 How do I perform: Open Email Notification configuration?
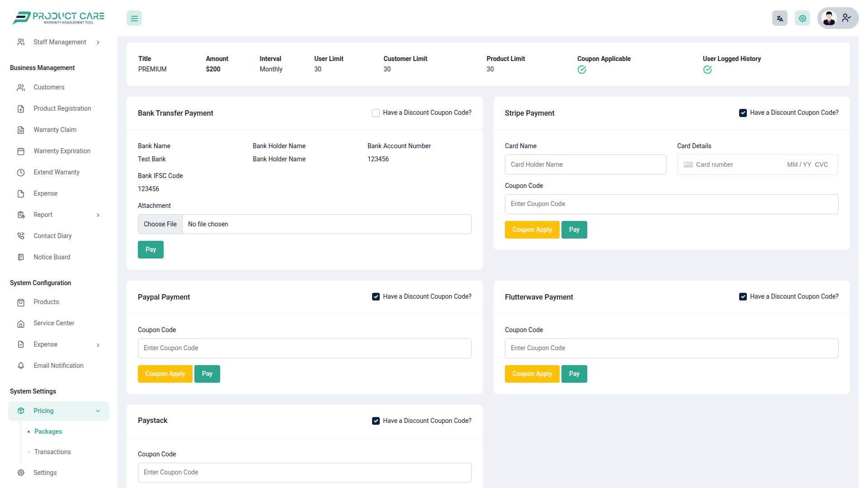tap(58, 365)
